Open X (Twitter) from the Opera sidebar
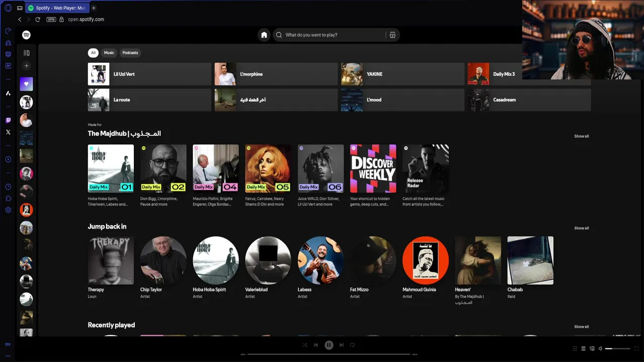The width and height of the screenshot is (644, 362). click(x=8, y=132)
